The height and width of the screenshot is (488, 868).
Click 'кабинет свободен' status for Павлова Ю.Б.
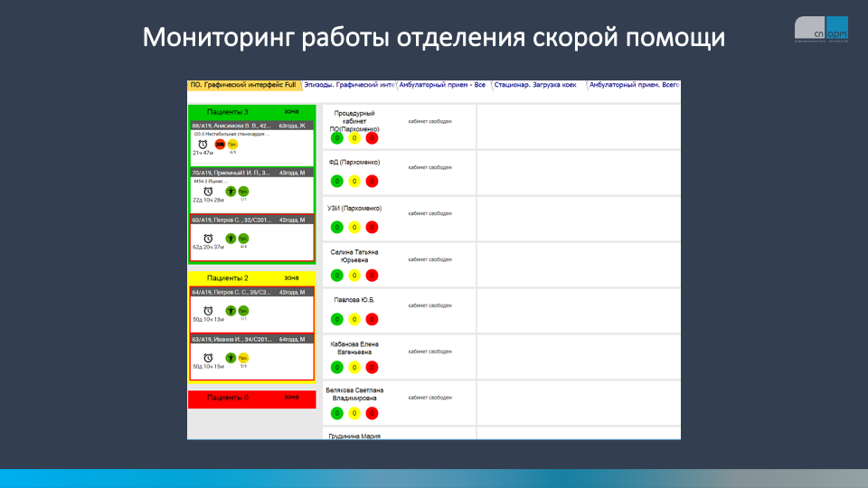coord(430,305)
